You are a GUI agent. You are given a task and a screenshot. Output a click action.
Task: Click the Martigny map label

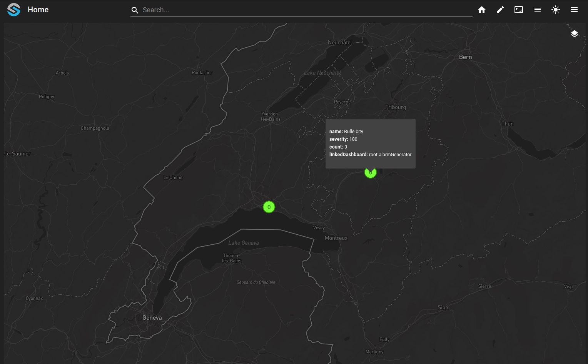point(374,352)
